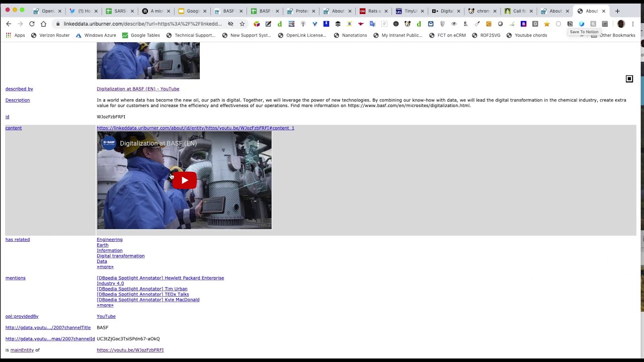Expand more 'mentions' entries

tap(105, 305)
